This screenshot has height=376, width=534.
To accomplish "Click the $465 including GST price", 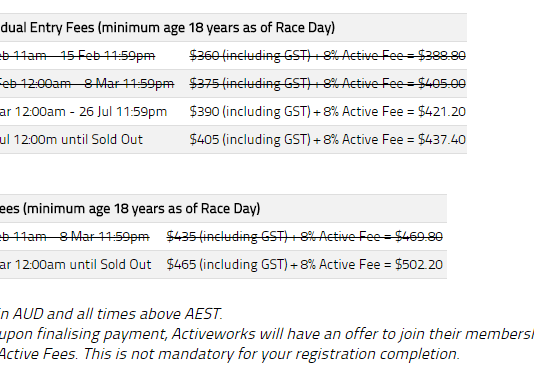I will coord(227,265).
